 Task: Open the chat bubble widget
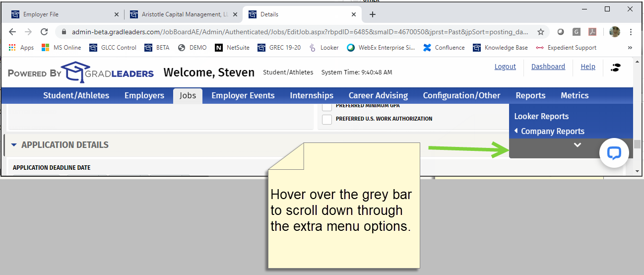click(614, 153)
